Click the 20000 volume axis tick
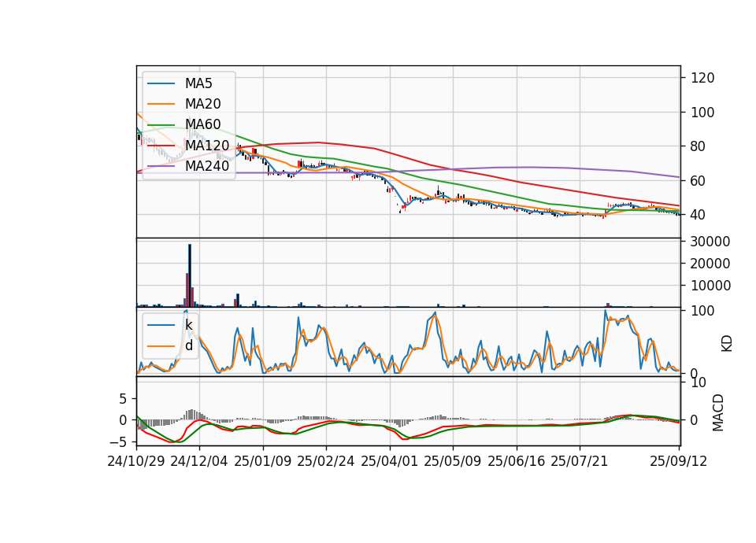Viewport: 756px width, 543px height. point(710,264)
